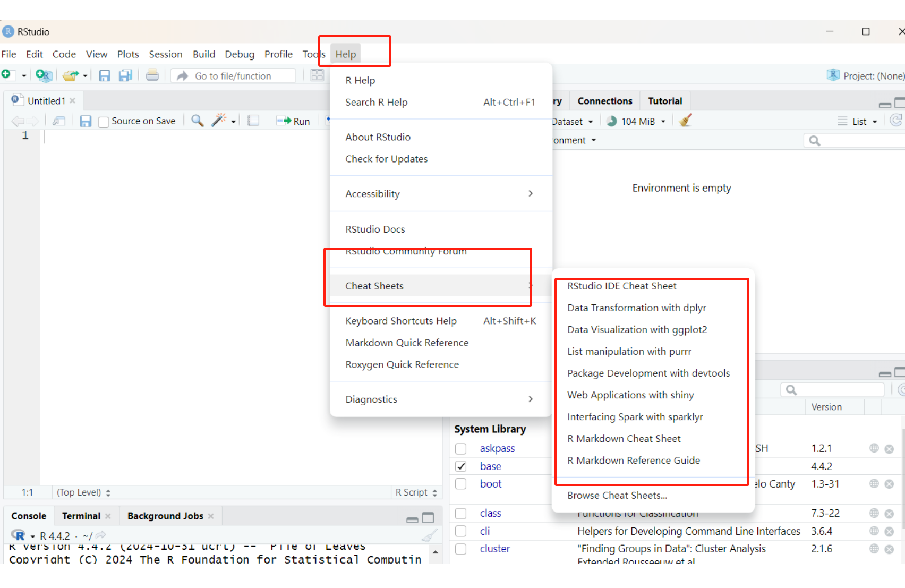Screen dimensions: 905x588
Task: Click the Environment pane search field
Action: click(855, 141)
